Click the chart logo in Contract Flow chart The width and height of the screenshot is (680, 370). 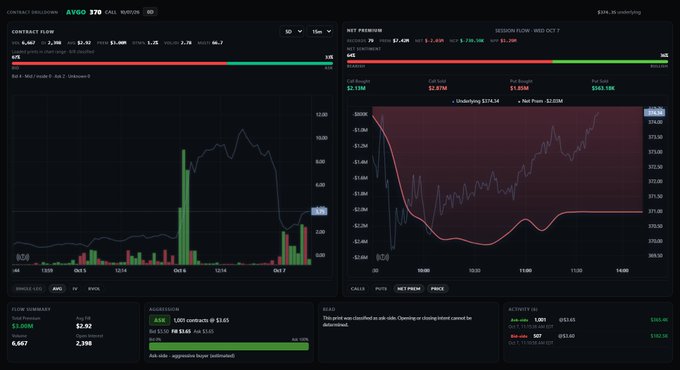pyautogui.click(x=23, y=257)
